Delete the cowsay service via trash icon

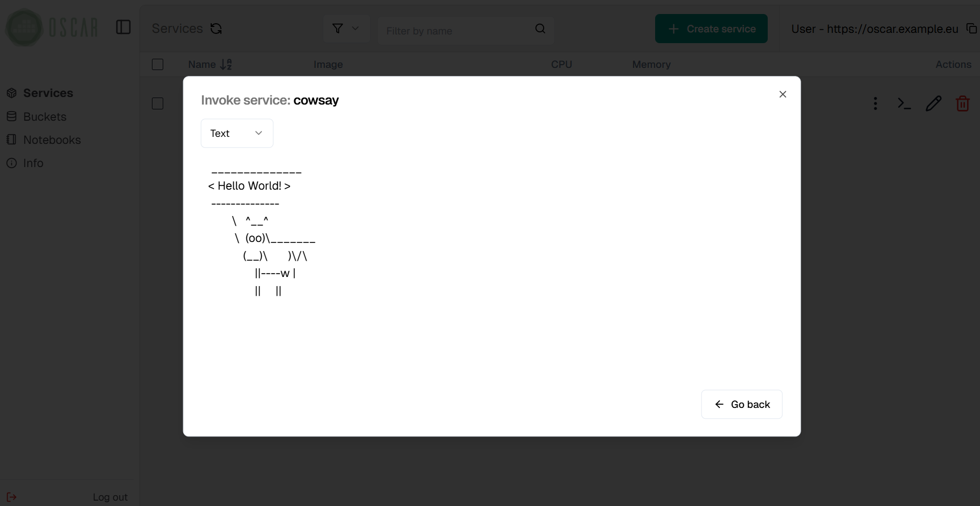(963, 103)
